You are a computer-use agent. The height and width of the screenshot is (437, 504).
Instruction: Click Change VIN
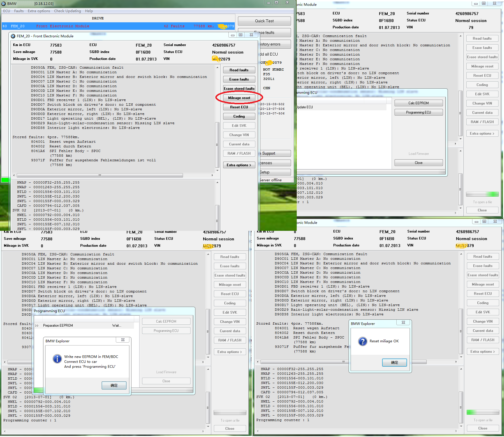[239, 135]
